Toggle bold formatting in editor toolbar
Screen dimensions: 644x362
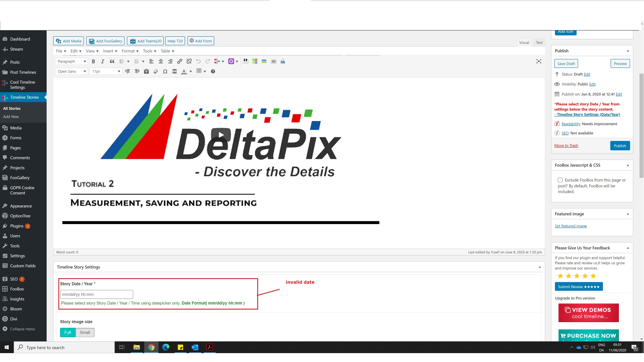(93, 62)
